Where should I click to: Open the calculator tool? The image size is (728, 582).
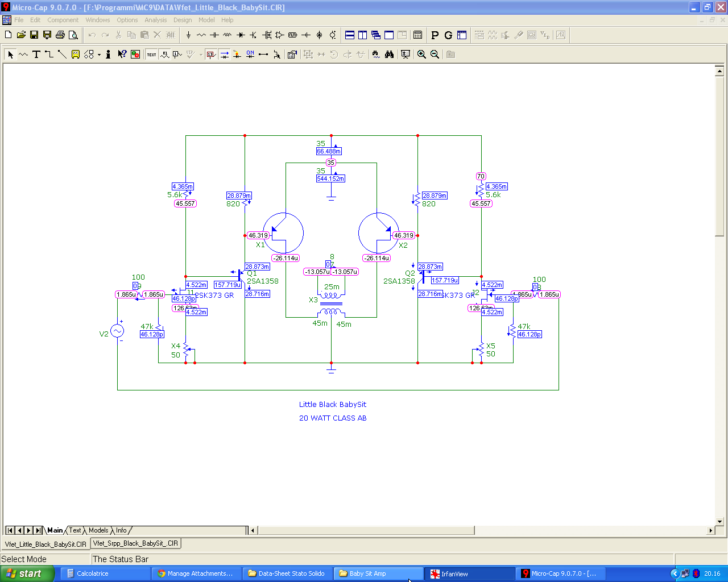click(x=418, y=35)
